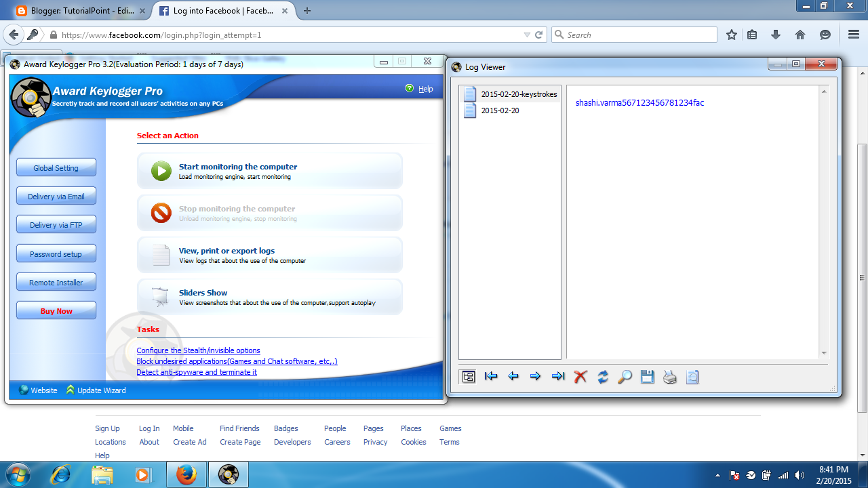
Task: Click the Help icon in Award Keylogger
Action: 410,89
